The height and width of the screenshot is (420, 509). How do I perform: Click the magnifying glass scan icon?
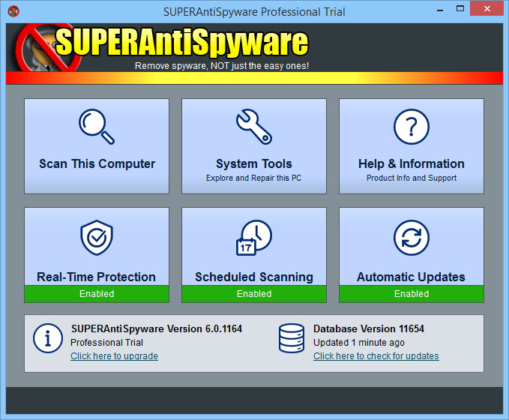97,126
